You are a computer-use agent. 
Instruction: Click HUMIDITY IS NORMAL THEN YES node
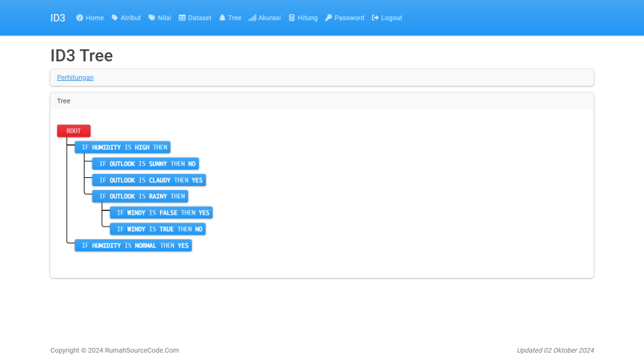coord(133,245)
